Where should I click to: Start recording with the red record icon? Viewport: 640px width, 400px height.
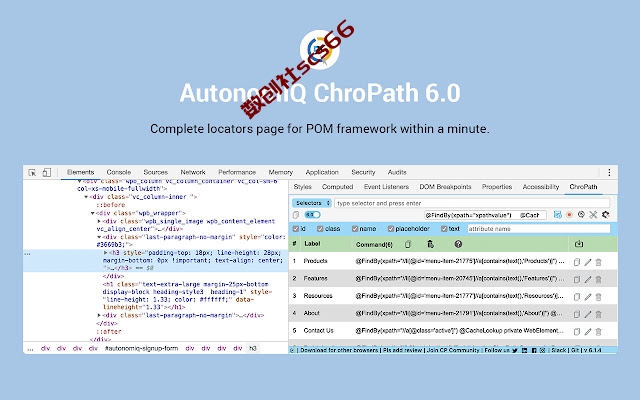tap(569, 215)
